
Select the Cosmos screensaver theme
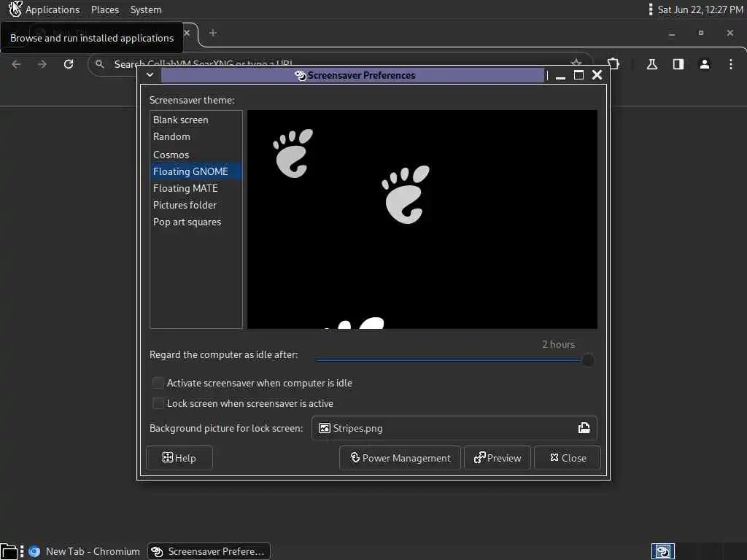196,155
